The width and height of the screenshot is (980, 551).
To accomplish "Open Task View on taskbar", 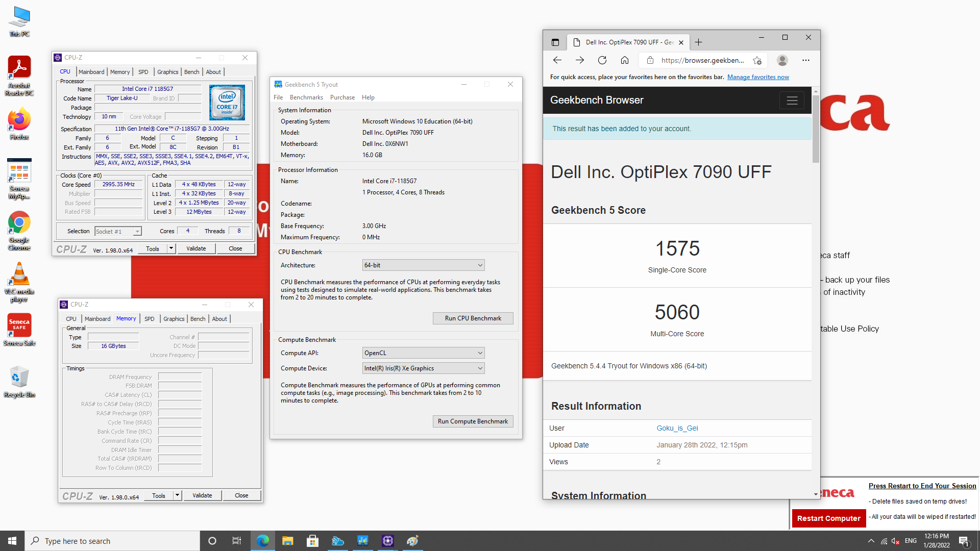I will click(237, 541).
